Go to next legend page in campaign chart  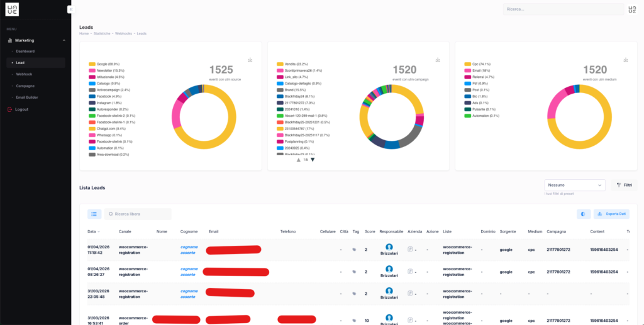pyautogui.click(x=313, y=160)
